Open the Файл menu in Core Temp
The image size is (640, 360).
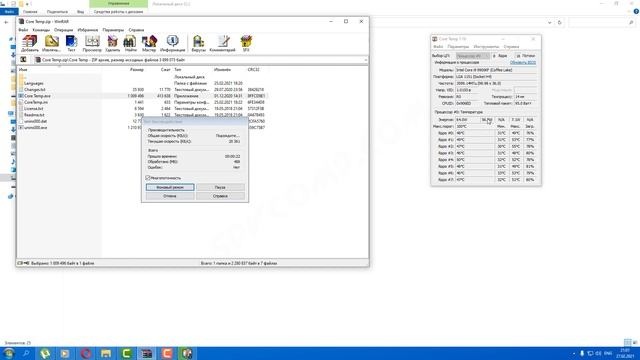click(x=438, y=47)
